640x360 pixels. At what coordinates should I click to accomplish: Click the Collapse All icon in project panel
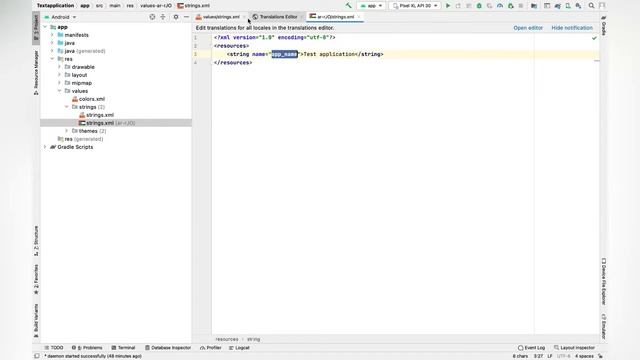[163, 17]
